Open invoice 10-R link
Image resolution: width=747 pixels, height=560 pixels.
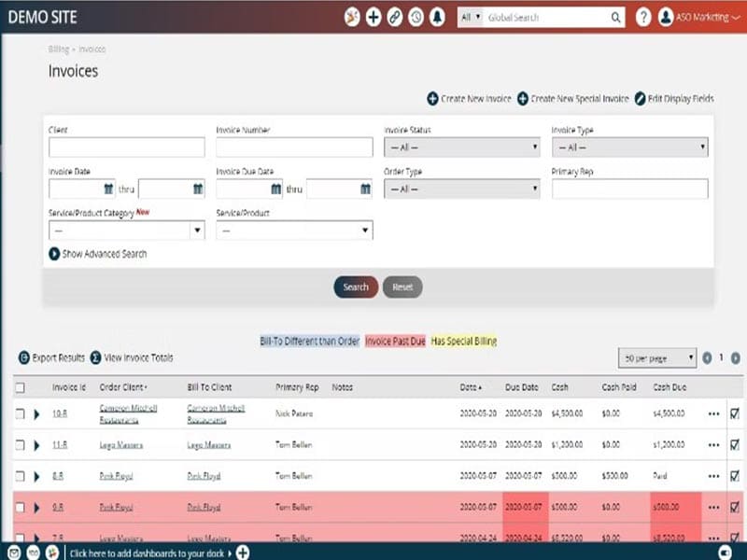[60, 413]
